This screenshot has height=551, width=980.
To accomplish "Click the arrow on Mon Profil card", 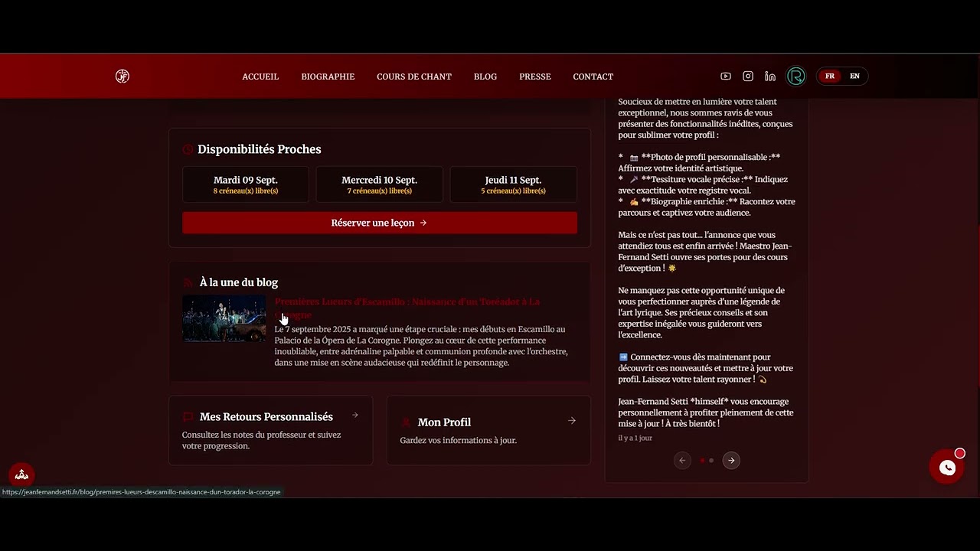I will click(x=572, y=421).
